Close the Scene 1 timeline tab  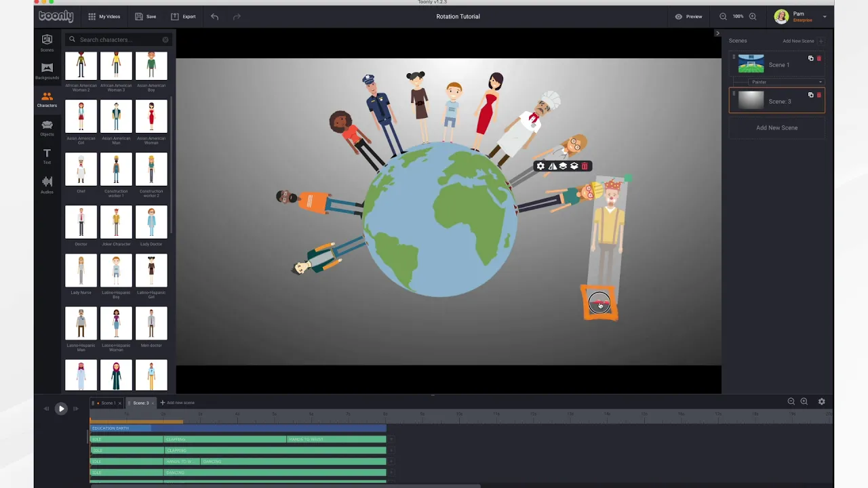(120, 403)
